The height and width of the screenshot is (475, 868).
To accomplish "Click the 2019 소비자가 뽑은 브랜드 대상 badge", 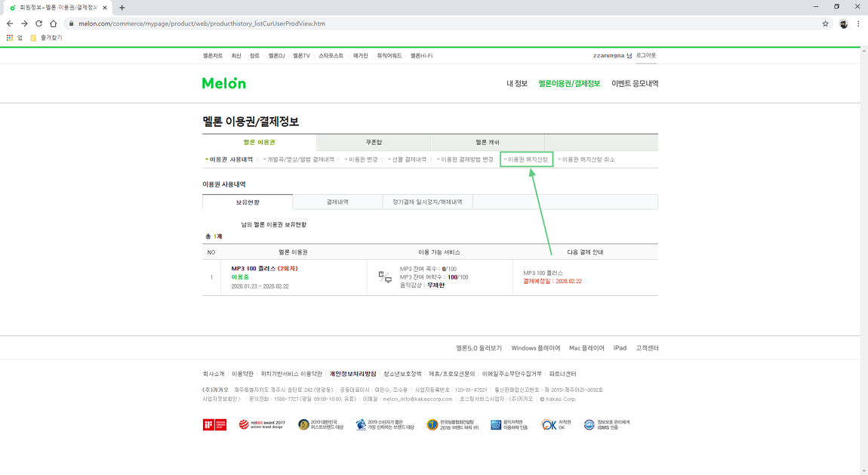I will (385, 424).
